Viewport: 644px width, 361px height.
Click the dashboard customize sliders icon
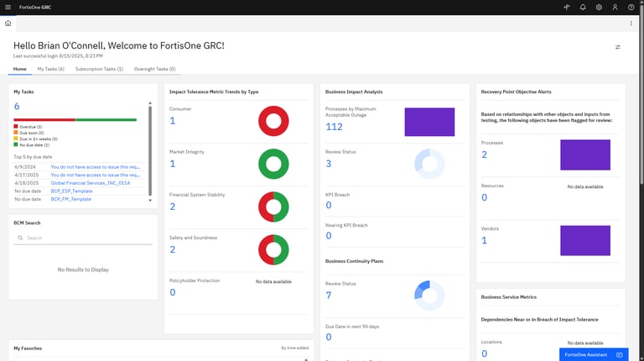[x=618, y=47]
